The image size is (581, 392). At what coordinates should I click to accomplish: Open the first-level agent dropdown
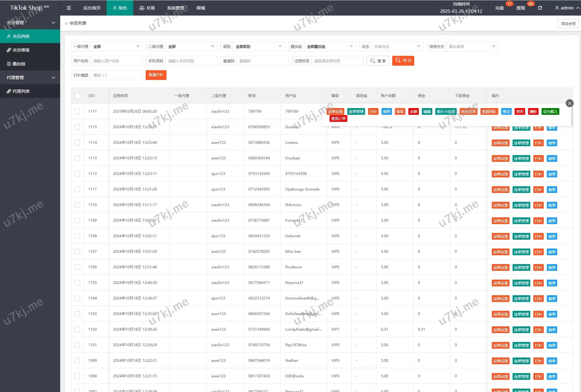click(116, 47)
